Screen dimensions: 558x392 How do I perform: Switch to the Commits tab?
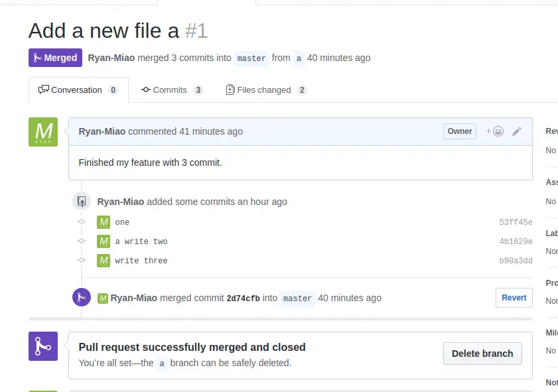[170, 90]
